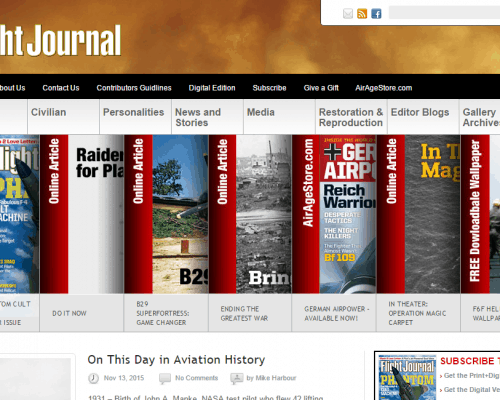This screenshot has height=400, width=500.
Task: Open the RSS feed icon
Action: pos(362,14)
